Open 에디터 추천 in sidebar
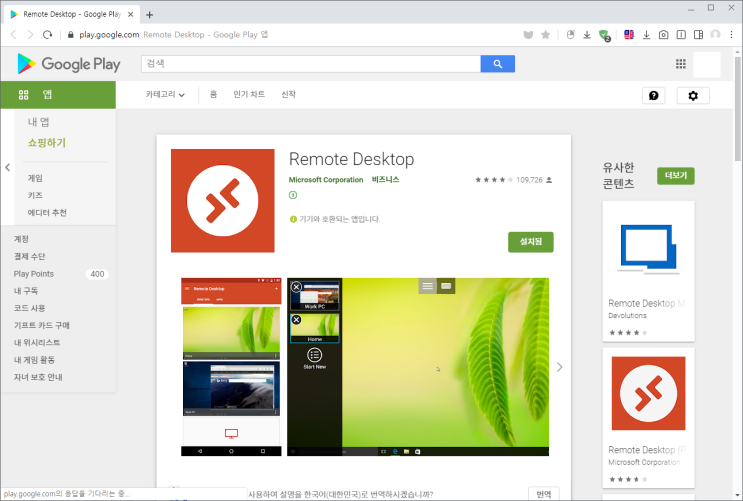 coord(47,212)
